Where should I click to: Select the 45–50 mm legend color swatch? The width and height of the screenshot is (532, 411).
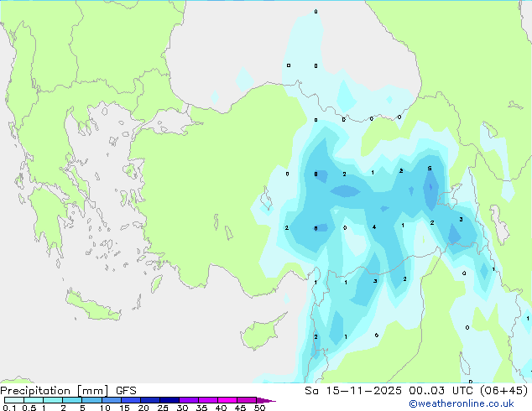coord(247,400)
